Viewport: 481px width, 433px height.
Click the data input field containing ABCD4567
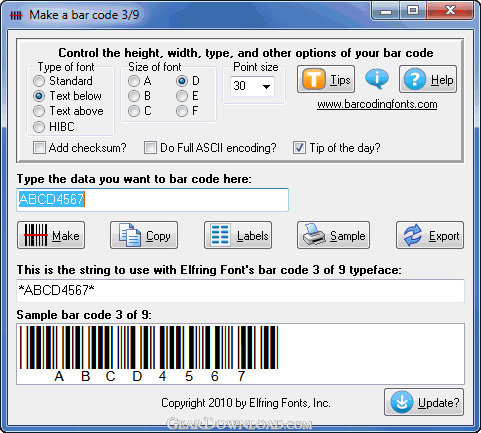tap(153, 200)
